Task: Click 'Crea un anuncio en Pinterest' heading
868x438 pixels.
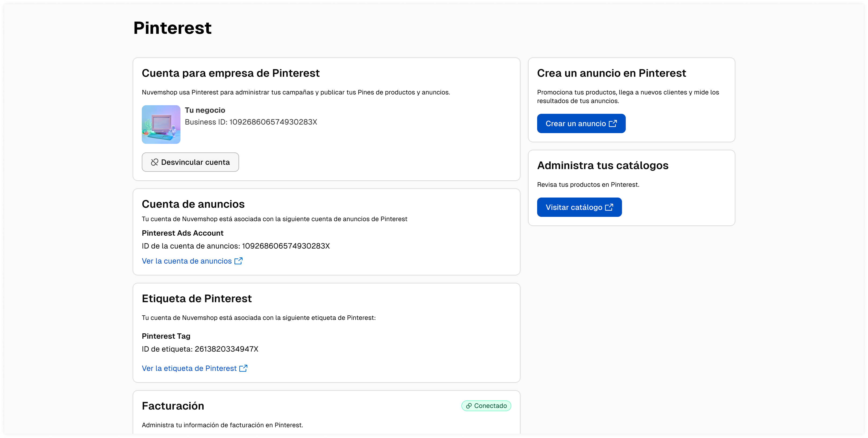Action: (611, 73)
